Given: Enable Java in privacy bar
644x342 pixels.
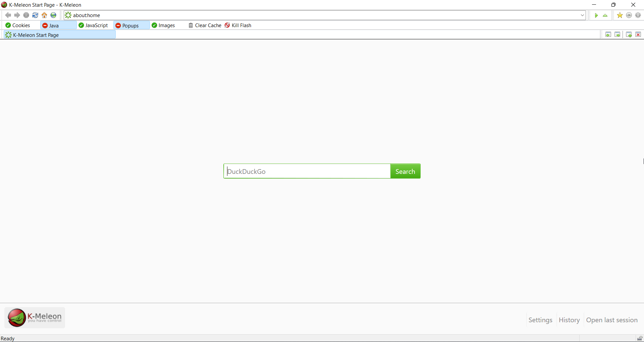Looking at the screenshot, I should click(51, 25).
